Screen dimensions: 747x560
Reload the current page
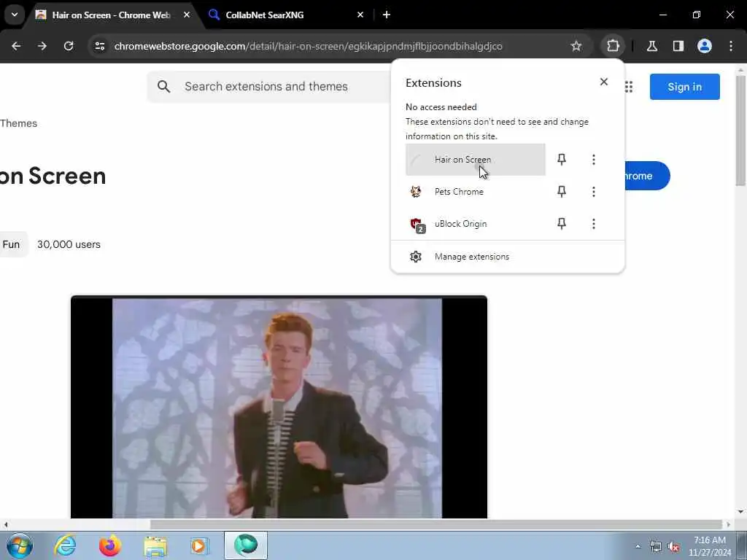(69, 46)
